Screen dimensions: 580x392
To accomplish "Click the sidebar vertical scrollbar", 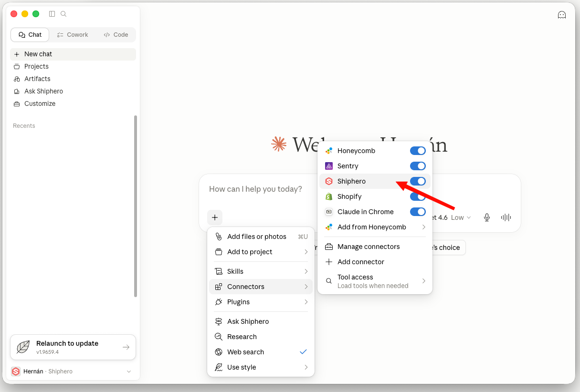I will (136, 206).
